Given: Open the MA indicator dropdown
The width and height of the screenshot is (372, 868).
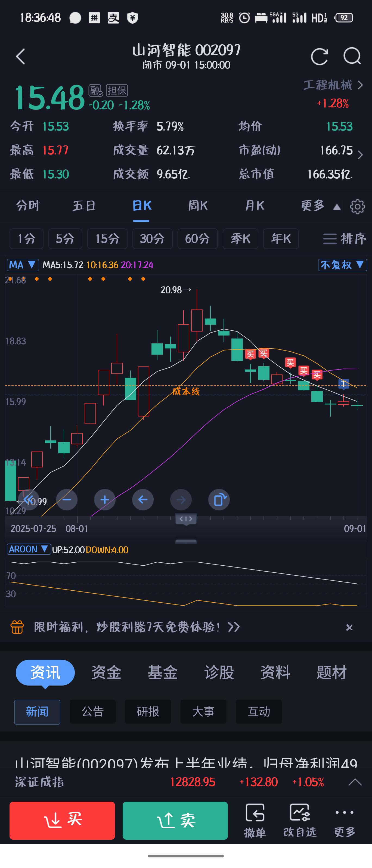Looking at the screenshot, I should coord(23,265).
